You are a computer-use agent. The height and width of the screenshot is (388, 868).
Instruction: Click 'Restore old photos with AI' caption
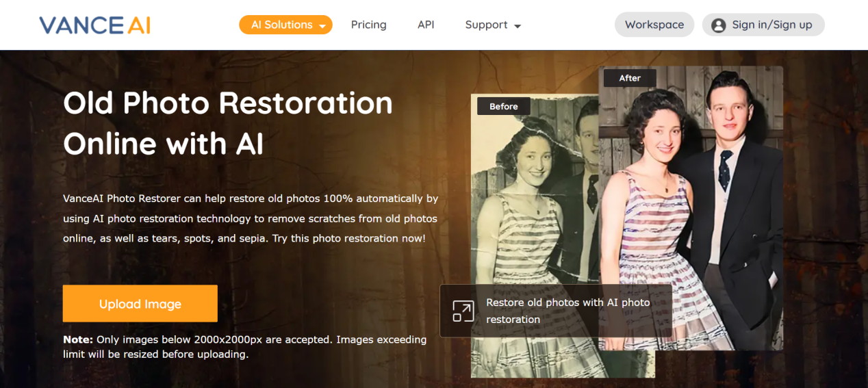pyautogui.click(x=568, y=311)
